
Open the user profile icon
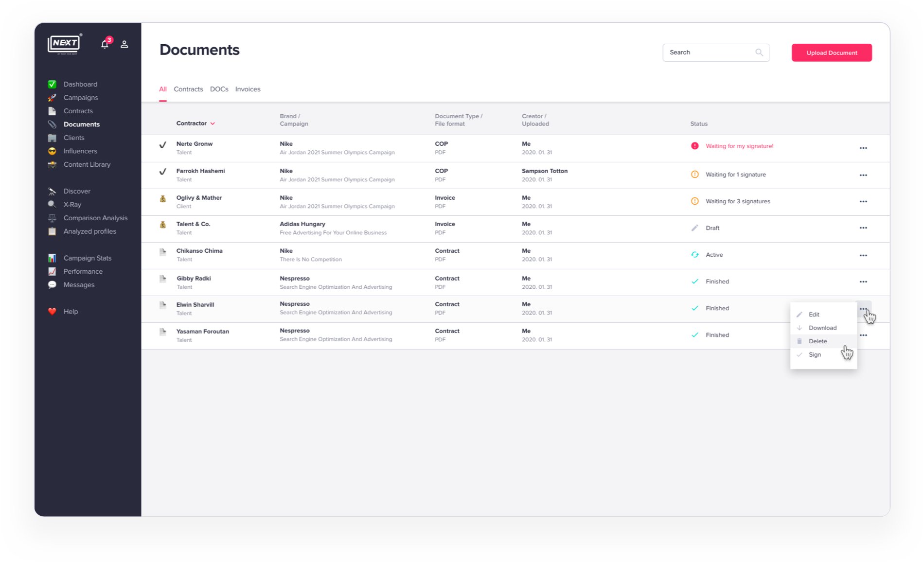124,44
